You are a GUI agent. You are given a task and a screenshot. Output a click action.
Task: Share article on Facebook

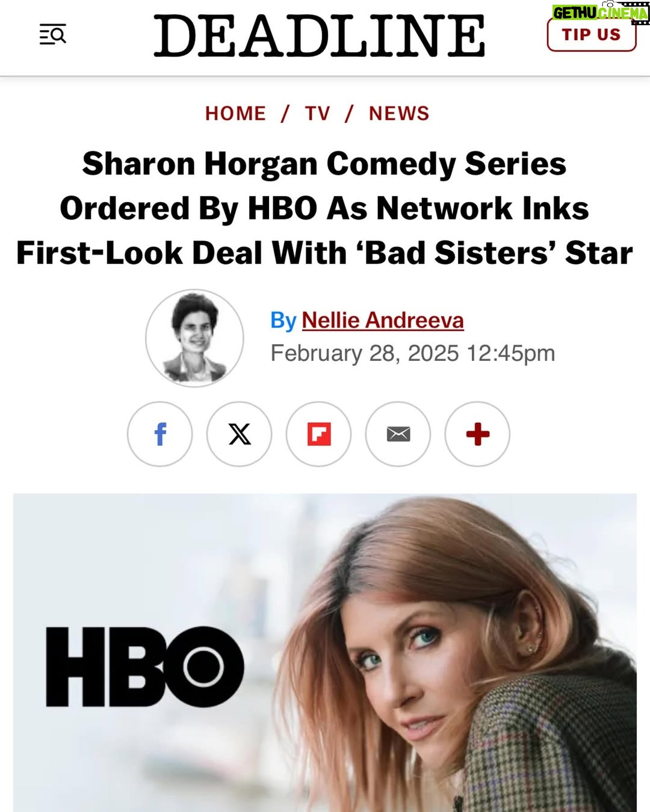[x=159, y=434]
